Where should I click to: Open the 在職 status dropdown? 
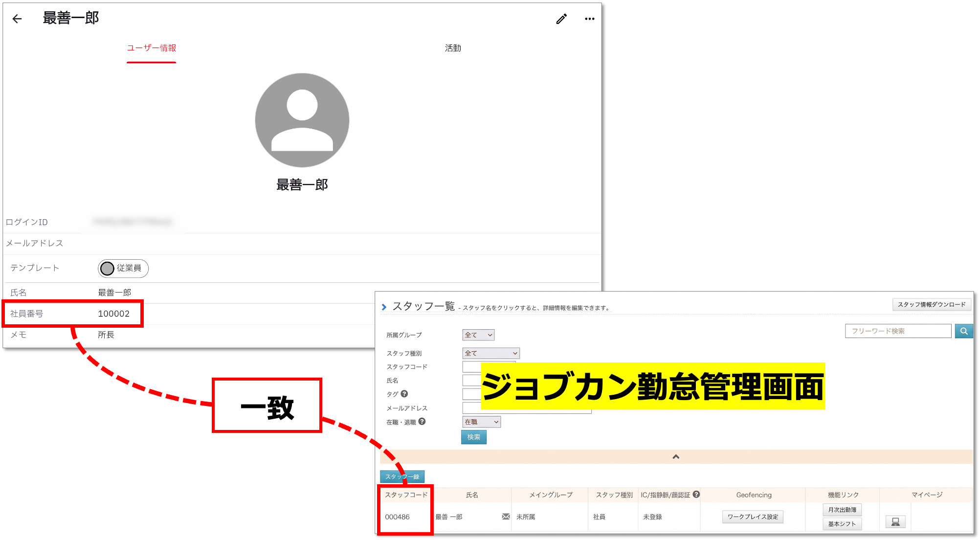[x=481, y=422]
